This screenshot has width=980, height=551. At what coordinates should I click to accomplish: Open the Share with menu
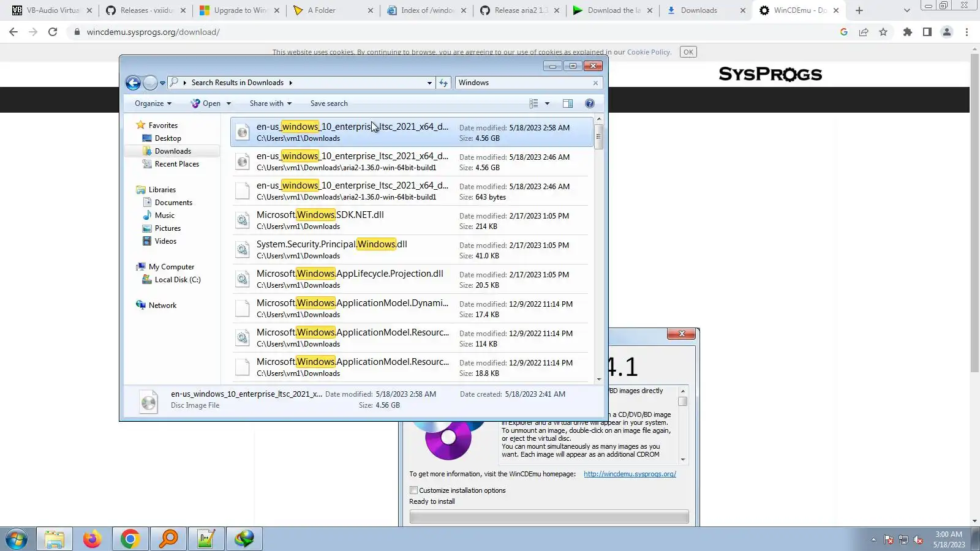[x=271, y=103]
